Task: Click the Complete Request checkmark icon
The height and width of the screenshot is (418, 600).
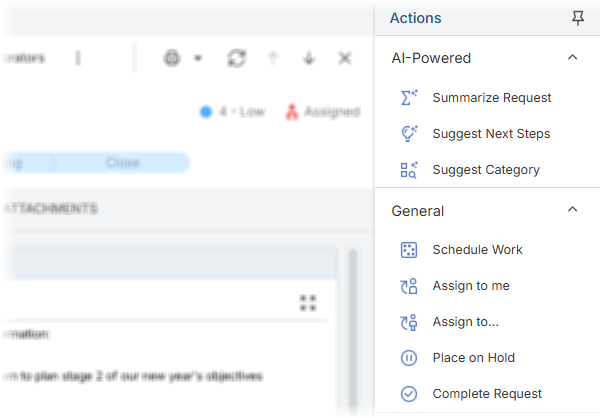Action: pos(408,394)
